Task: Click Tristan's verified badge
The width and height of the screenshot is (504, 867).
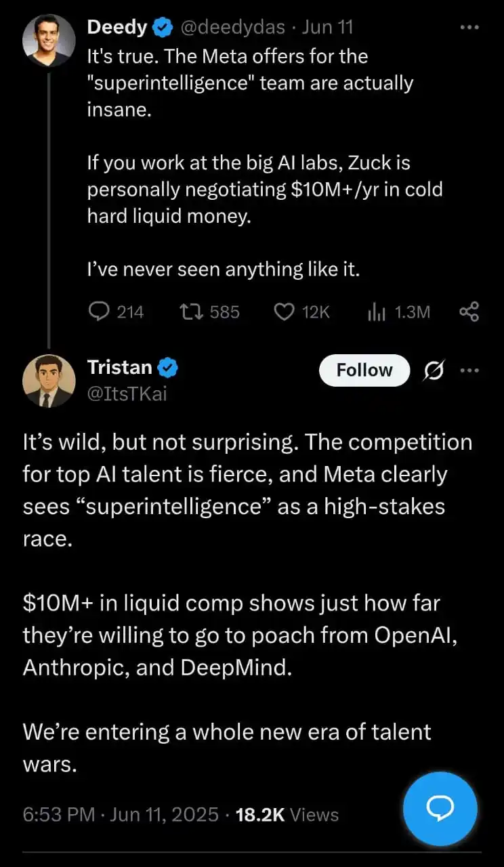Action: click(168, 367)
